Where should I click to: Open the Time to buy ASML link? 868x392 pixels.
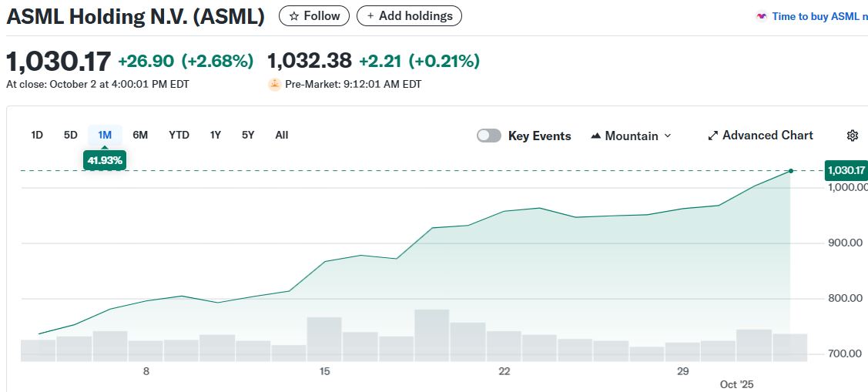click(x=819, y=16)
